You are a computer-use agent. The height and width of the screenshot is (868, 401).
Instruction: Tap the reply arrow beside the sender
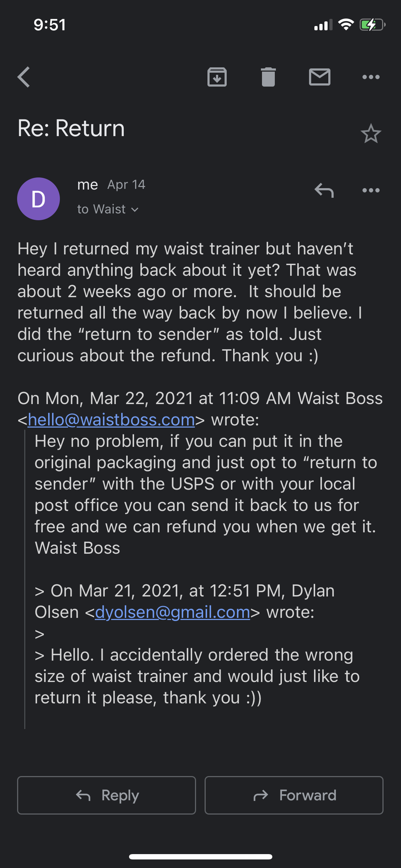coord(324,190)
